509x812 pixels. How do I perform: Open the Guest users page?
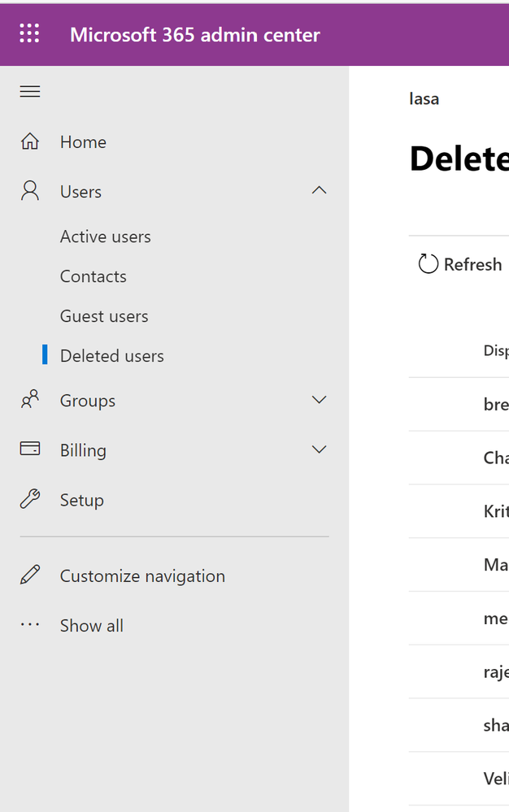104,316
